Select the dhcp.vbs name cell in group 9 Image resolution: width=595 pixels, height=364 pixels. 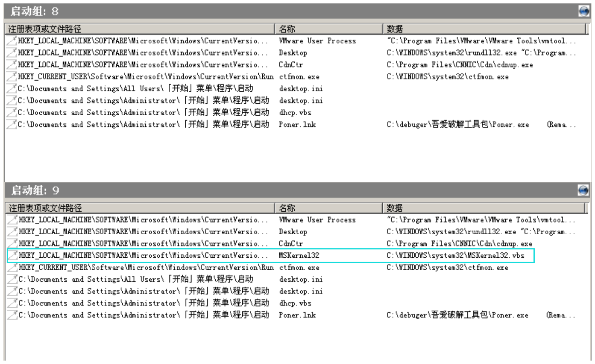(295, 303)
